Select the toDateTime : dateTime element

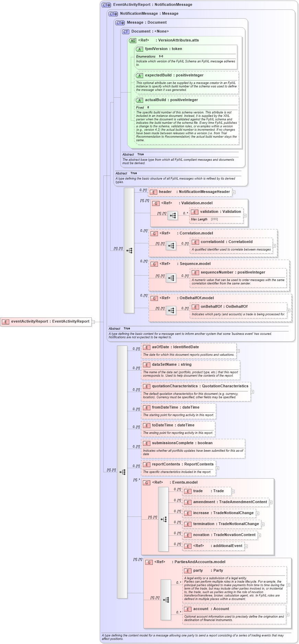point(178,429)
